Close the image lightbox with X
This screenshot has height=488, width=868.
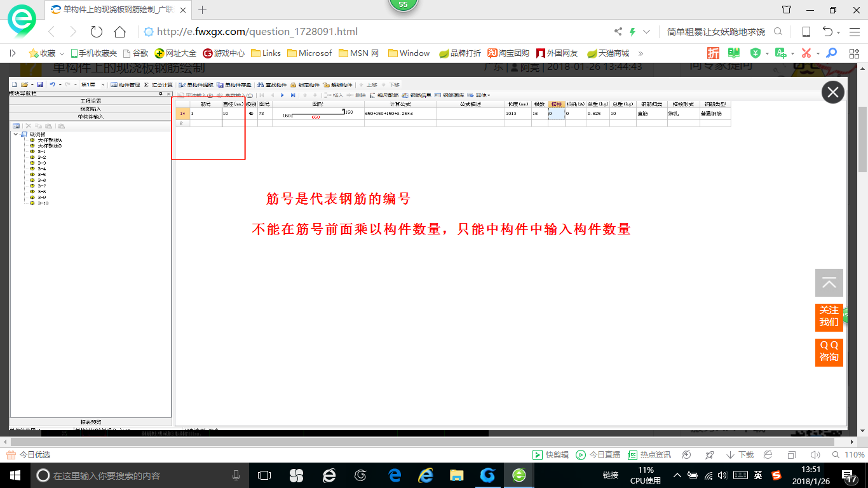[x=833, y=92]
